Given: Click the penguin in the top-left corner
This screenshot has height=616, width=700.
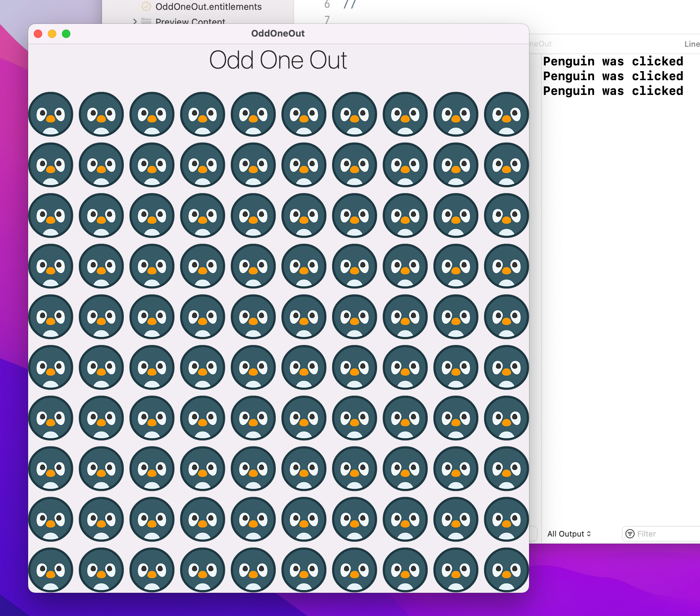Looking at the screenshot, I should [51, 114].
